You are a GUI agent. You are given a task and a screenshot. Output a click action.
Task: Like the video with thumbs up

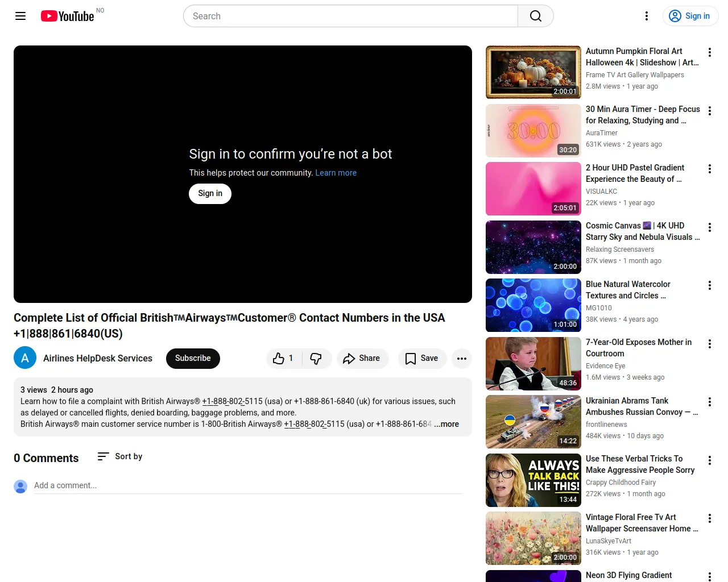click(283, 359)
